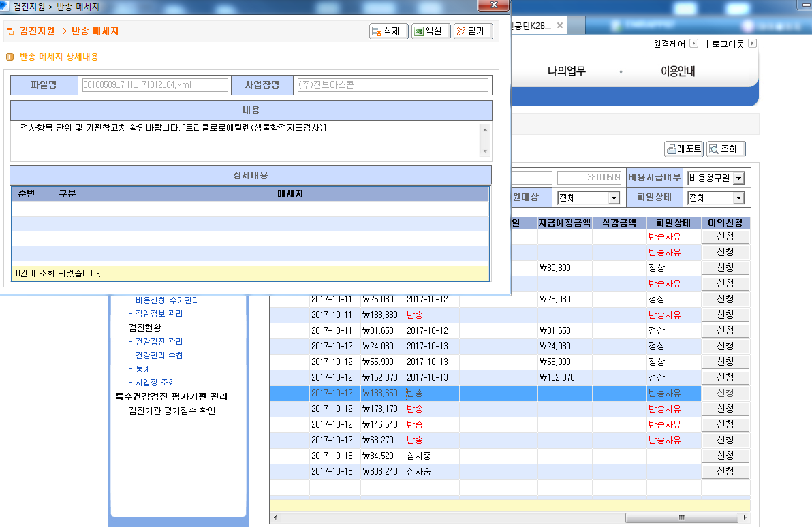The image size is (812, 527).
Task: Open the 사업장 조회 link
Action: (155, 383)
